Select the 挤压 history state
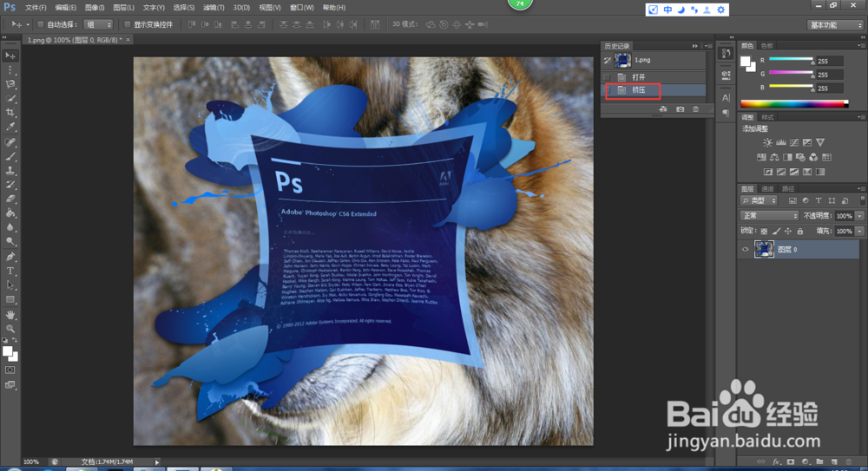This screenshot has width=868, height=471. (x=654, y=89)
